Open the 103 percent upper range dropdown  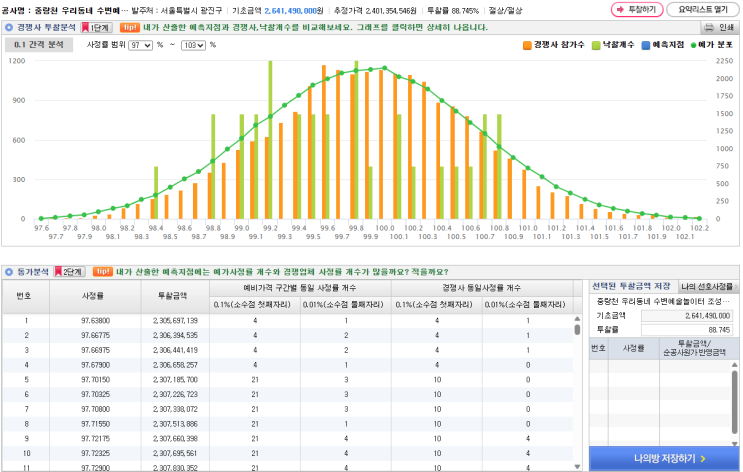(194, 45)
